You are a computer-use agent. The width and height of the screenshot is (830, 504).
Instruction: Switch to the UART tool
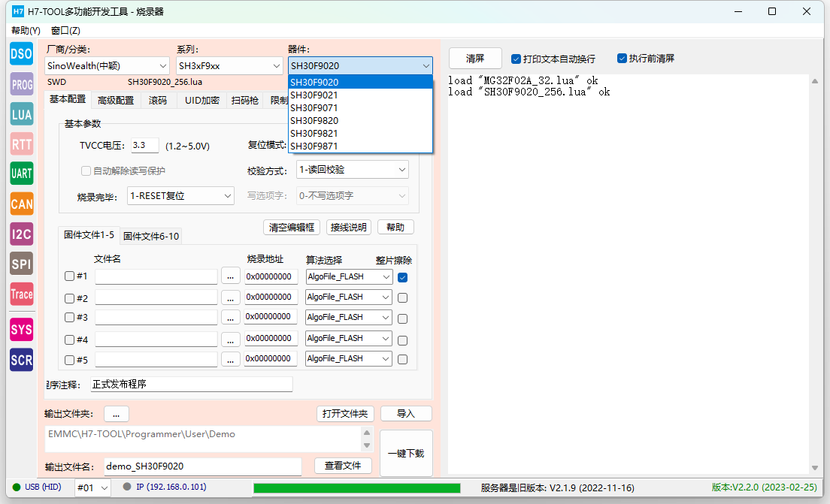(x=22, y=174)
